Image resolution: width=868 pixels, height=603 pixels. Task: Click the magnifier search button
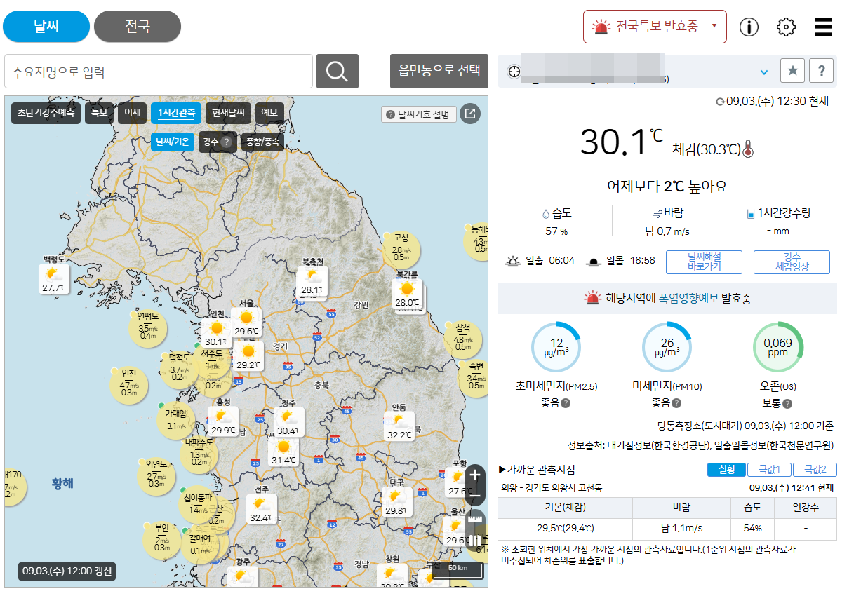[x=338, y=72]
